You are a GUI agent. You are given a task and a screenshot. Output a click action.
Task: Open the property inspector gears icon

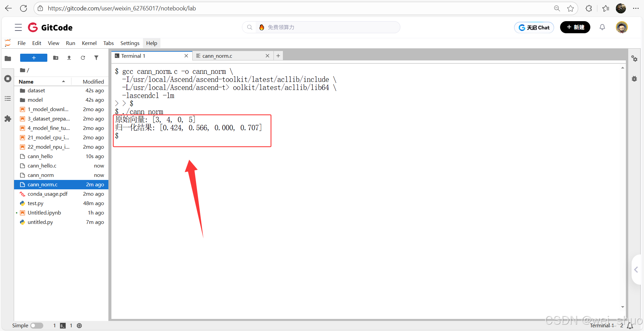[x=634, y=58]
